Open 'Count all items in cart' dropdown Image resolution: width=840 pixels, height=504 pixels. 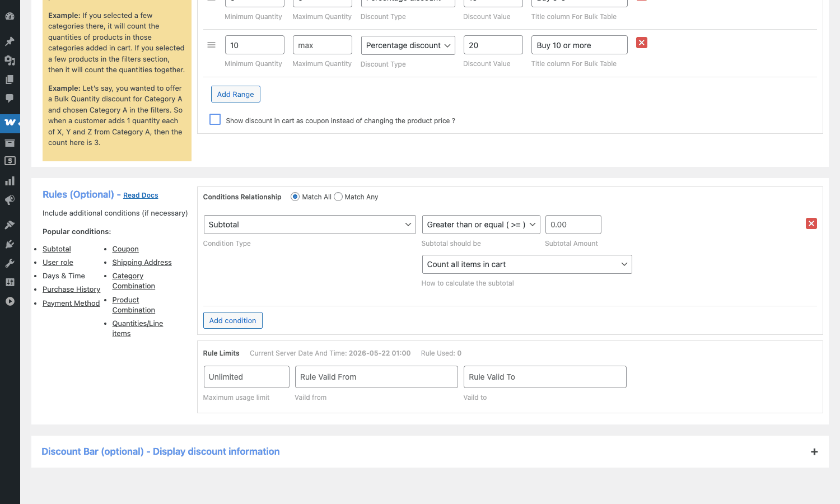point(527,264)
